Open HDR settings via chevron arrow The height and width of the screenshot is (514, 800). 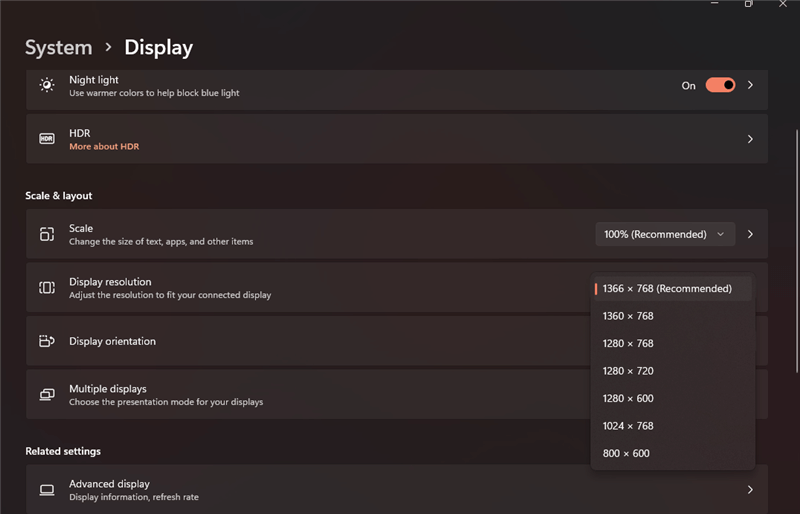pyautogui.click(x=750, y=139)
